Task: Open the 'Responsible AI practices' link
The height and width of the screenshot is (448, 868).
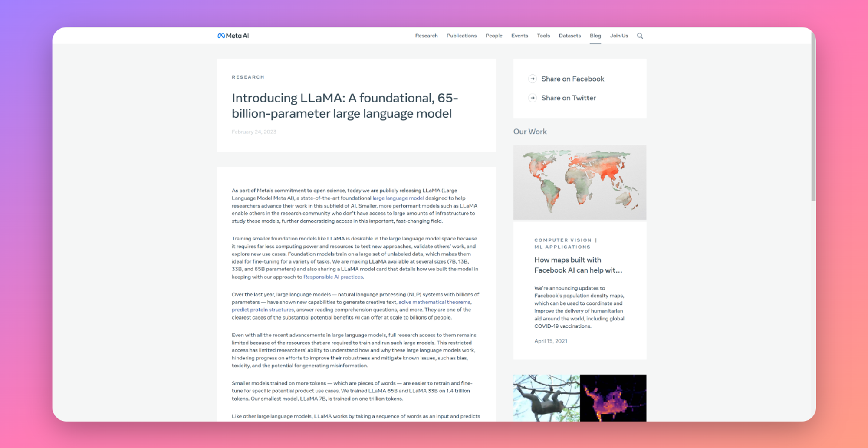Action: 333,277
